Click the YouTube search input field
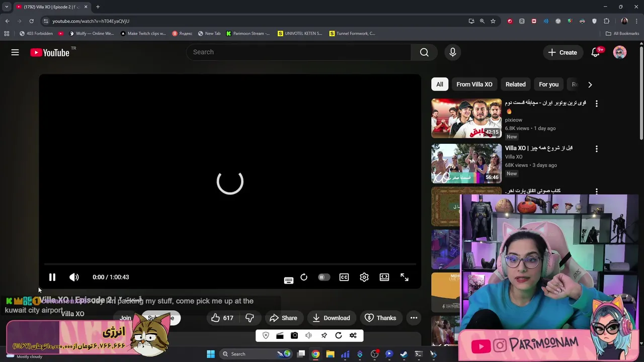644x362 pixels. tap(299, 52)
